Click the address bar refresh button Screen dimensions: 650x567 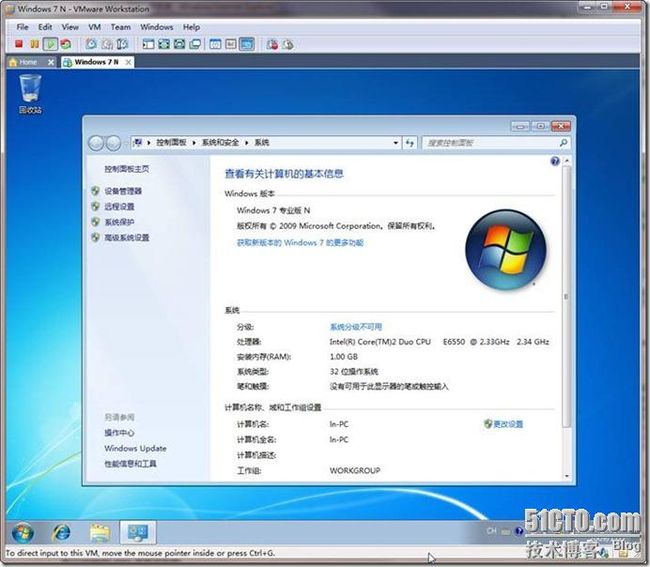click(x=410, y=143)
